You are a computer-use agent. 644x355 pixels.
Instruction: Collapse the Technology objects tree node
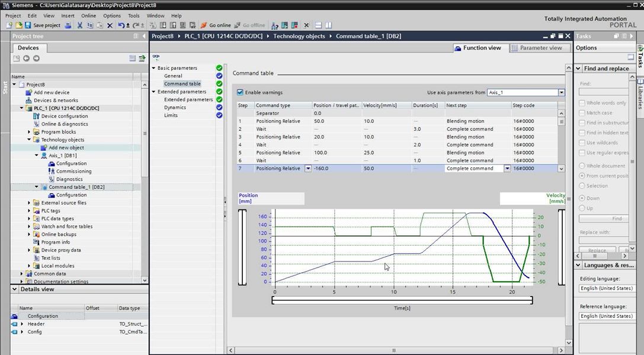click(29, 140)
